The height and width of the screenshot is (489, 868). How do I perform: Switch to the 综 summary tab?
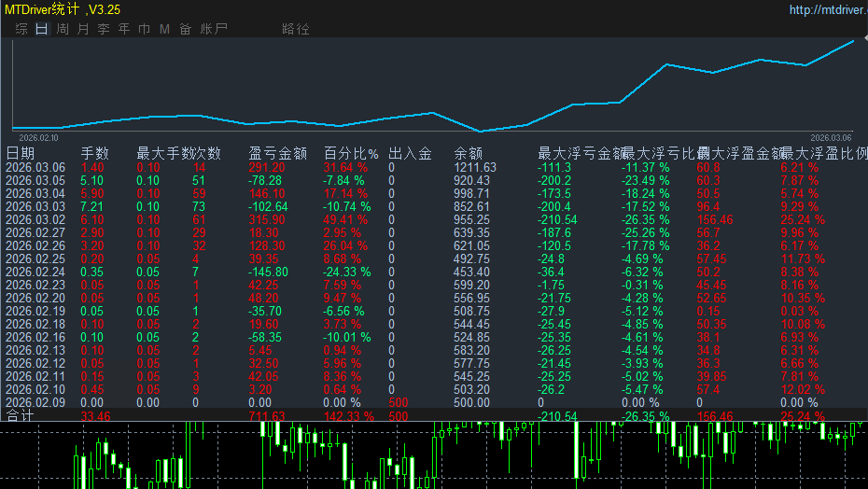tap(21, 29)
